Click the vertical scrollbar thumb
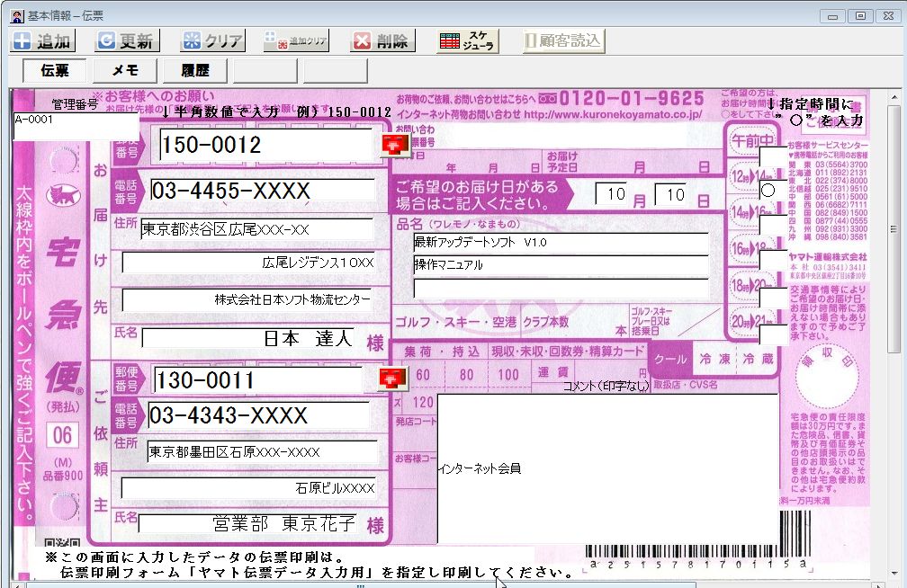The image size is (907, 588). [894, 228]
